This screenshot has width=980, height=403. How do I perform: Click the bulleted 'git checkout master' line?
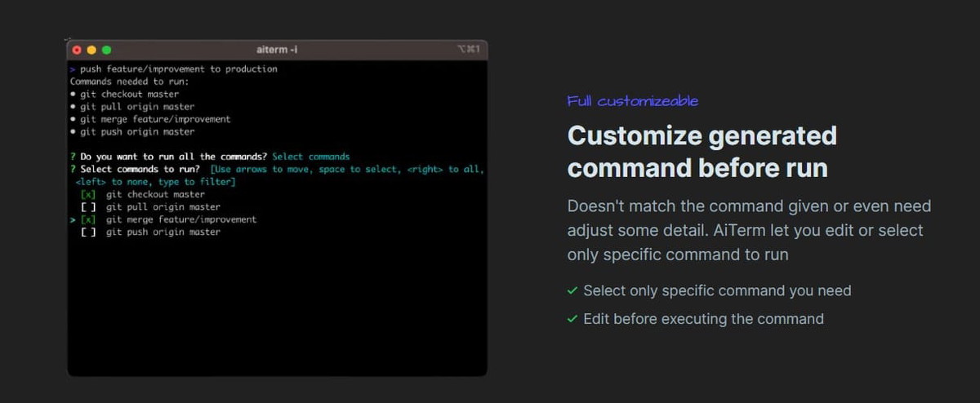point(124,94)
